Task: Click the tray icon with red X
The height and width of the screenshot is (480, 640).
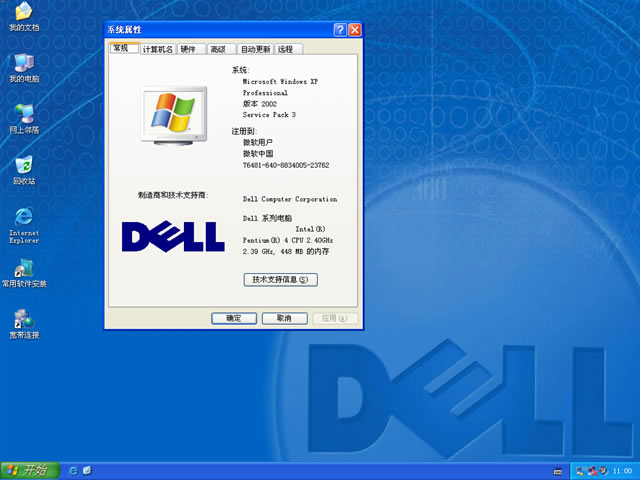Action: click(592, 471)
